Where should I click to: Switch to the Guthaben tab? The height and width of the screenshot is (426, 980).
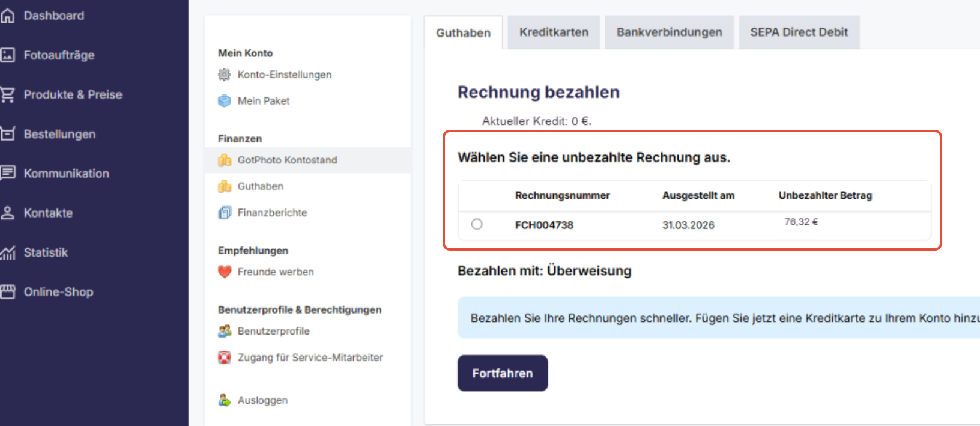coord(463,32)
